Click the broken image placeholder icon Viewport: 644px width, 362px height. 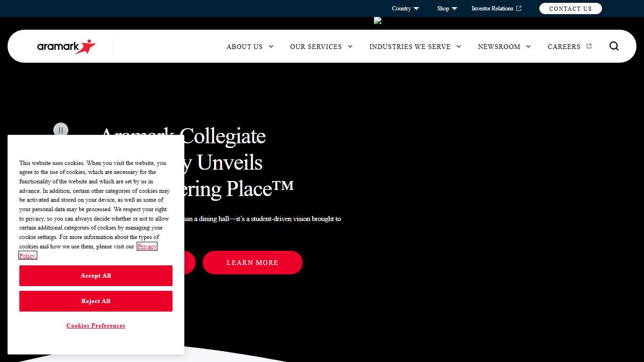coord(378,21)
